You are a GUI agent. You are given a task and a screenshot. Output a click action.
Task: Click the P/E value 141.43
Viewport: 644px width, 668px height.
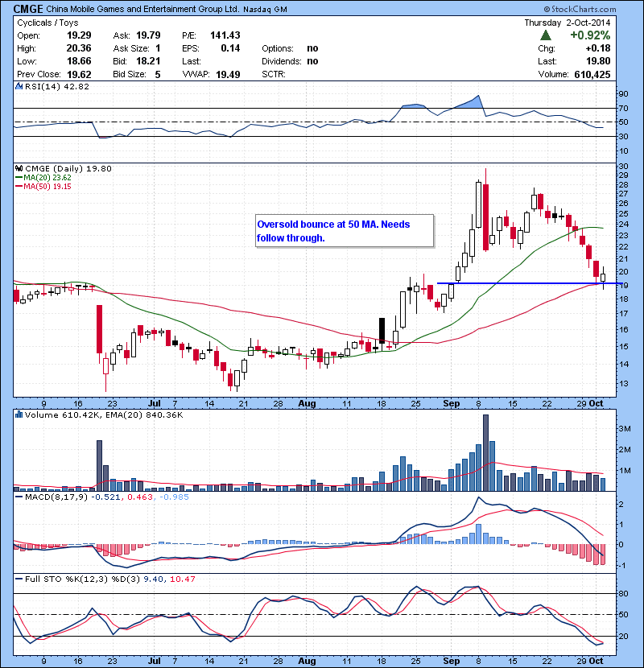[x=225, y=35]
